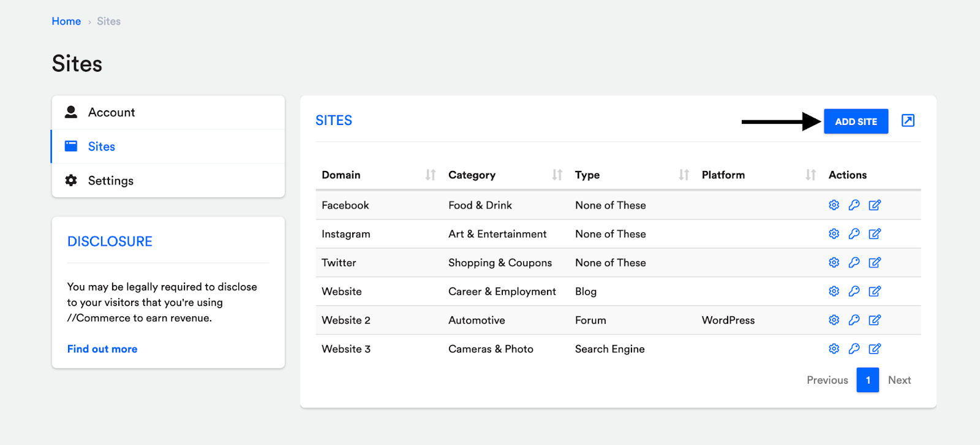Click the key icon for Instagram row
This screenshot has width=980, height=445.
(854, 234)
